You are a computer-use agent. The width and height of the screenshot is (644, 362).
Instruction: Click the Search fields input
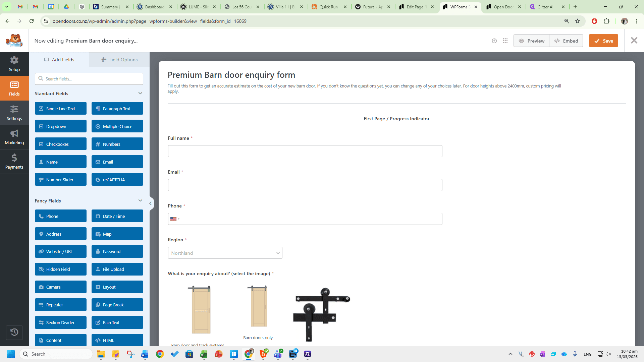click(89, 79)
